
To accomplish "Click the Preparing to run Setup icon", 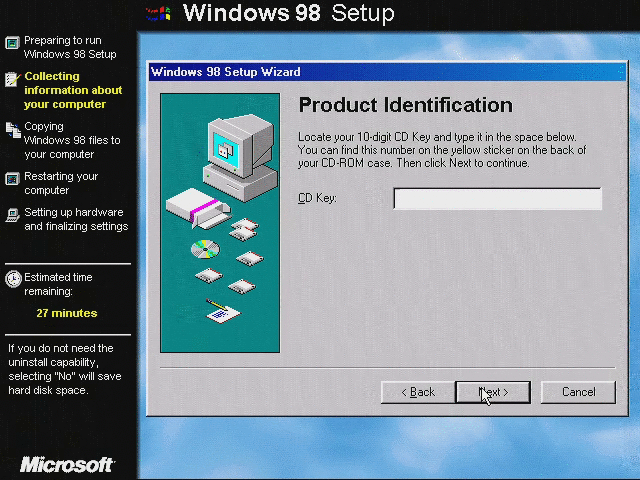I will coord(12,42).
